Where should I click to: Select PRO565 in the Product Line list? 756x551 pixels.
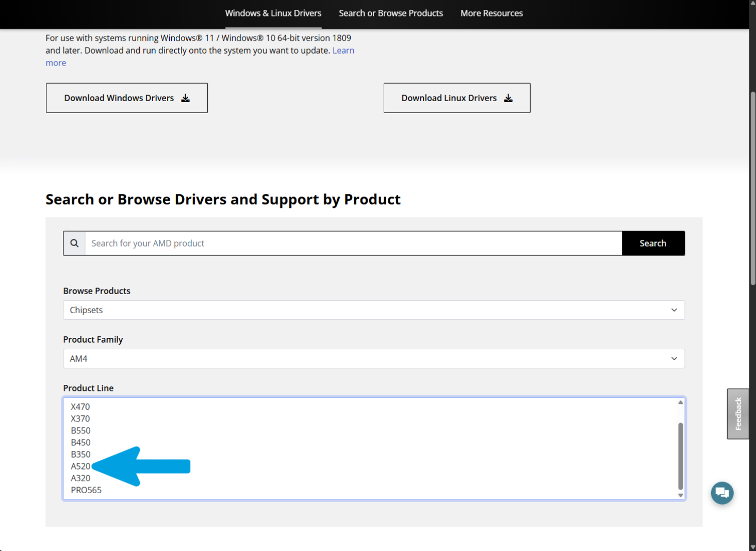coord(86,490)
